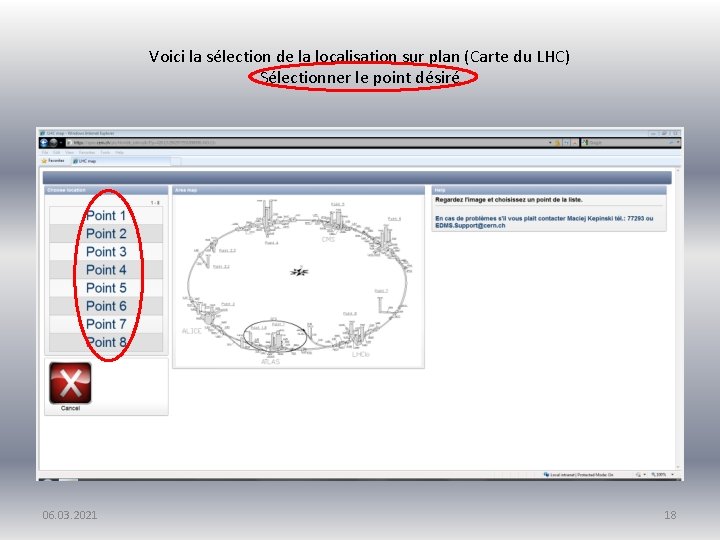Open the View menu

click(69, 152)
